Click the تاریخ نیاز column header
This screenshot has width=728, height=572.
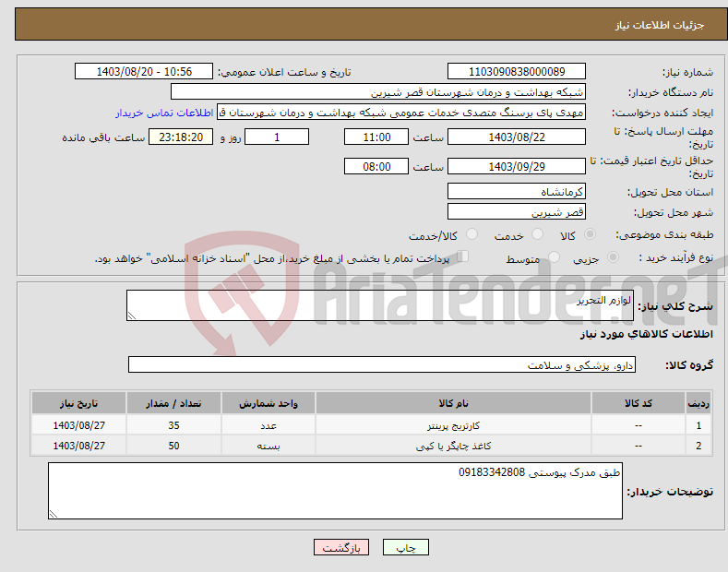click(79, 403)
